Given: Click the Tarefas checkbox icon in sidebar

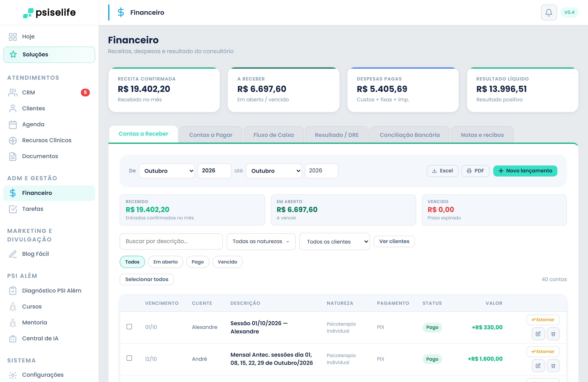Looking at the screenshot, I should pos(13,209).
